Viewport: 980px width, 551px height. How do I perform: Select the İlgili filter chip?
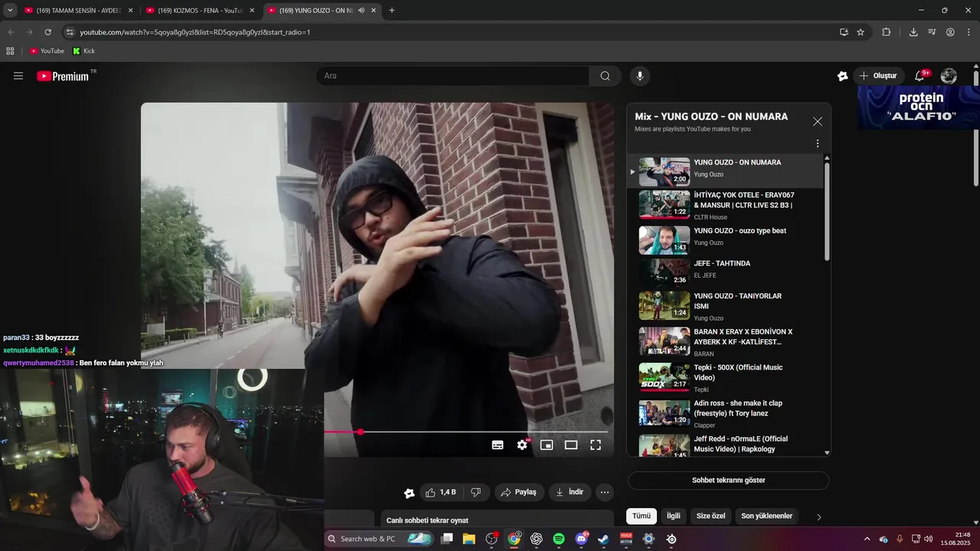point(674,516)
